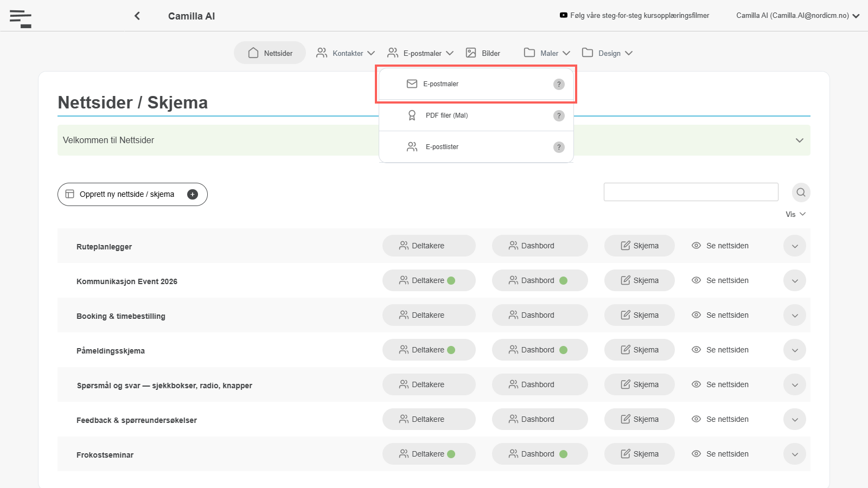View Se nettsiden for Feedback & spørreundersøkelser
868x488 pixels.
(x=720, y=419)
